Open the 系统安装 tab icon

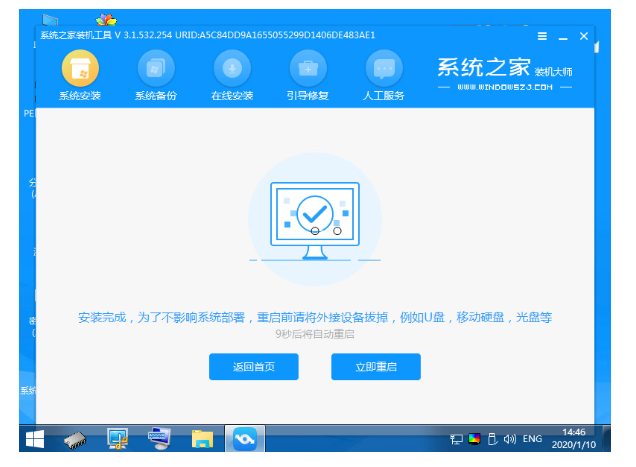pos(80,69)
